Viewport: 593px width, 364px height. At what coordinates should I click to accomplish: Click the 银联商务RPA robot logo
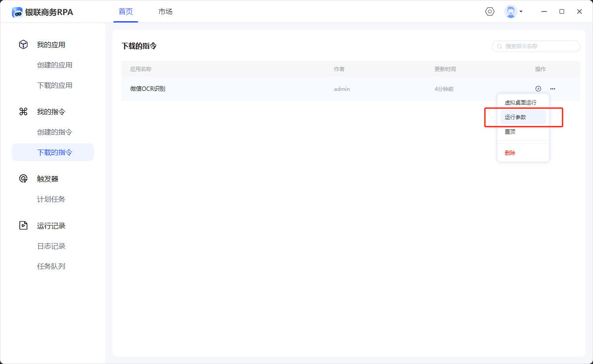click(x=17, y=12)
